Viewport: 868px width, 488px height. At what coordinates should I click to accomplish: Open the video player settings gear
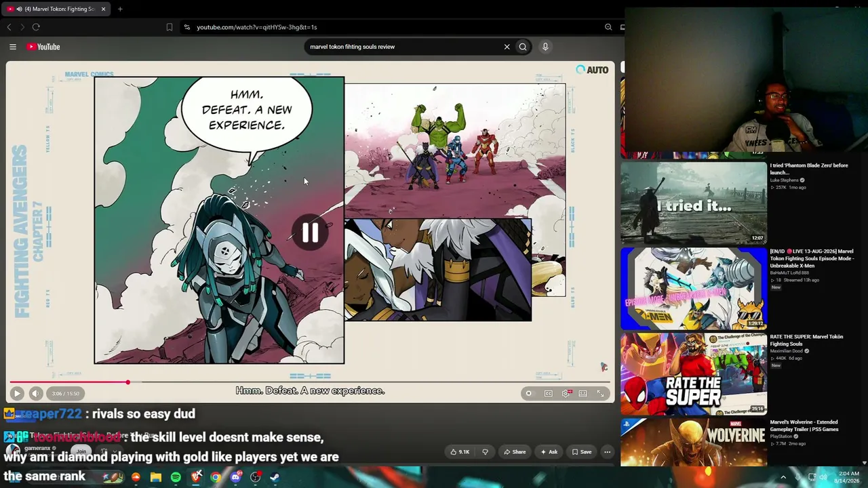tap(566, 393)
